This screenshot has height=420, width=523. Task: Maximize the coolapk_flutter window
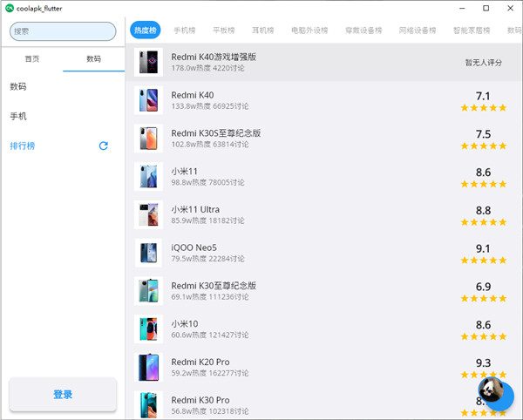pyautogui.click(x=486, y=8)
